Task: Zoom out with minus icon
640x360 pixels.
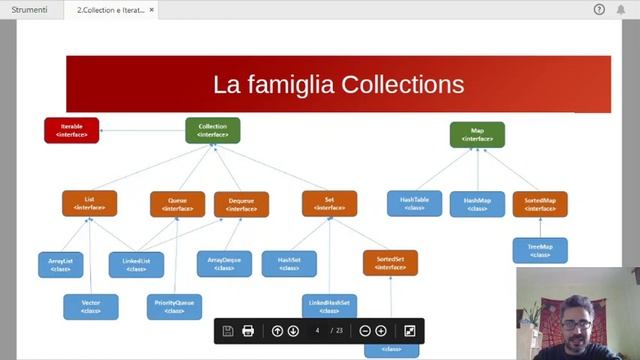Action: (365, 331)
